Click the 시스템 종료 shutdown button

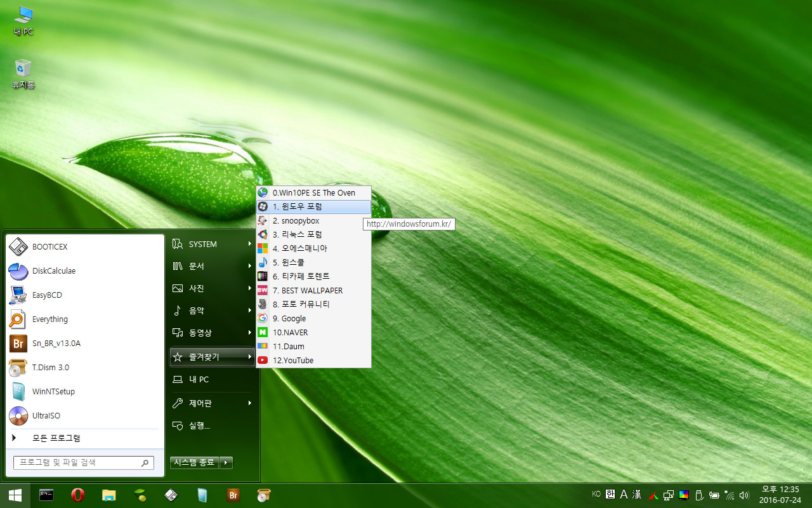tap(194, 462)
